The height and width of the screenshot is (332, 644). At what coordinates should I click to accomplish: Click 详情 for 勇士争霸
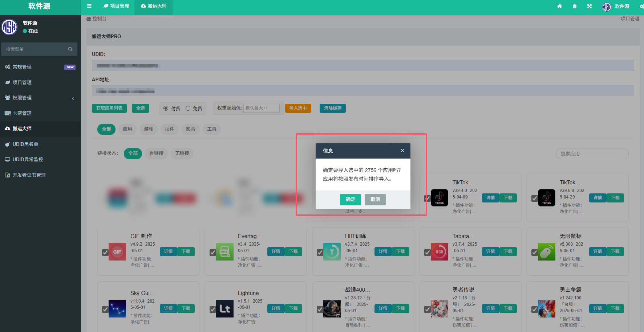pos(598,308)
